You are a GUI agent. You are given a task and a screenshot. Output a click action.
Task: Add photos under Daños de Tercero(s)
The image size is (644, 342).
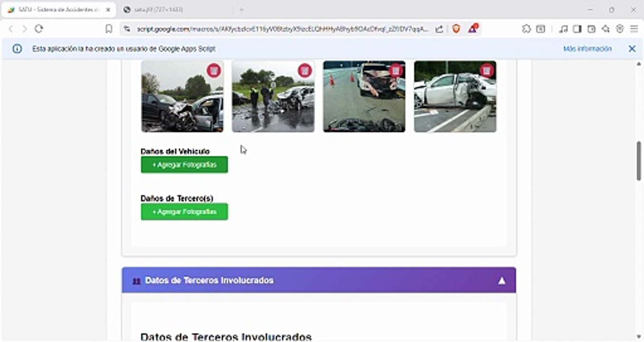[x=184, y=212]
